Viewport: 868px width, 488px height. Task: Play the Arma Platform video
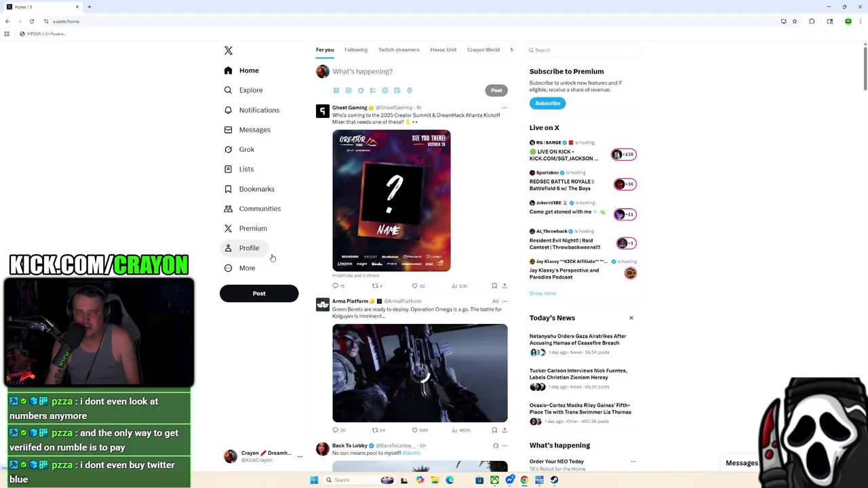(x=420, y=373)
